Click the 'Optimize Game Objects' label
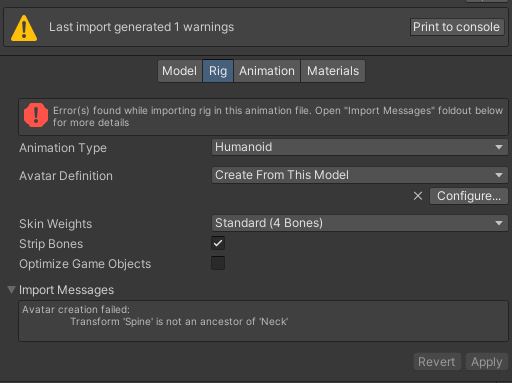 click(x=85, y=264)
